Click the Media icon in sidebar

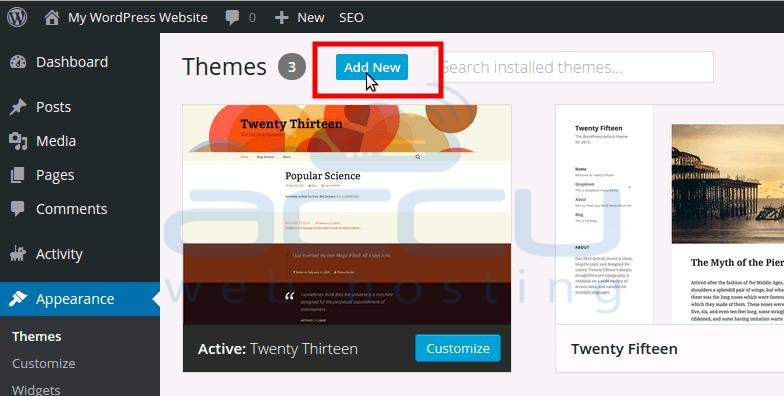(x=18, y=141)
